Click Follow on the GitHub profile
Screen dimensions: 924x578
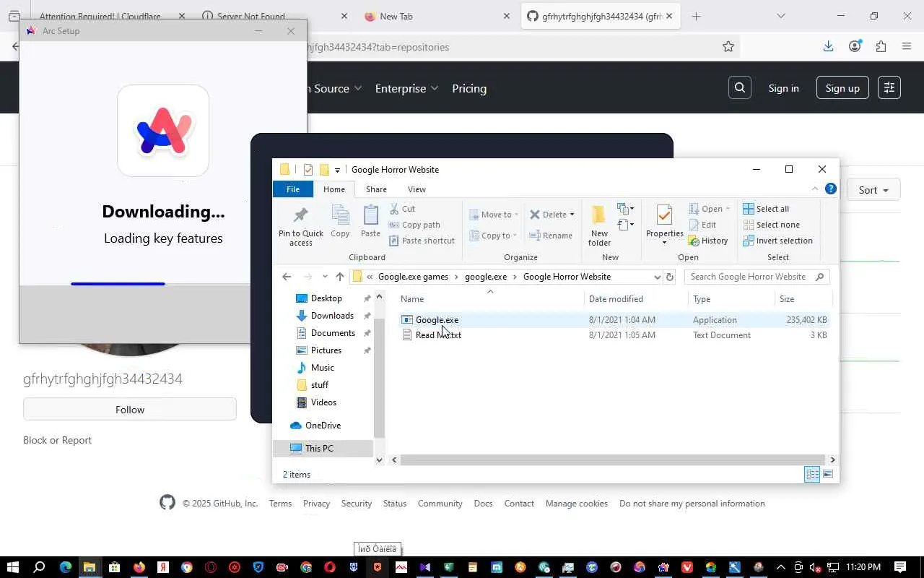pyautogui.click(x=130, y=410)
